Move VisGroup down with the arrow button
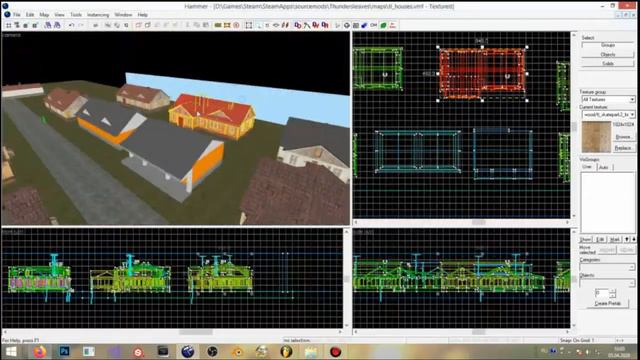 [x=633, y=239]
